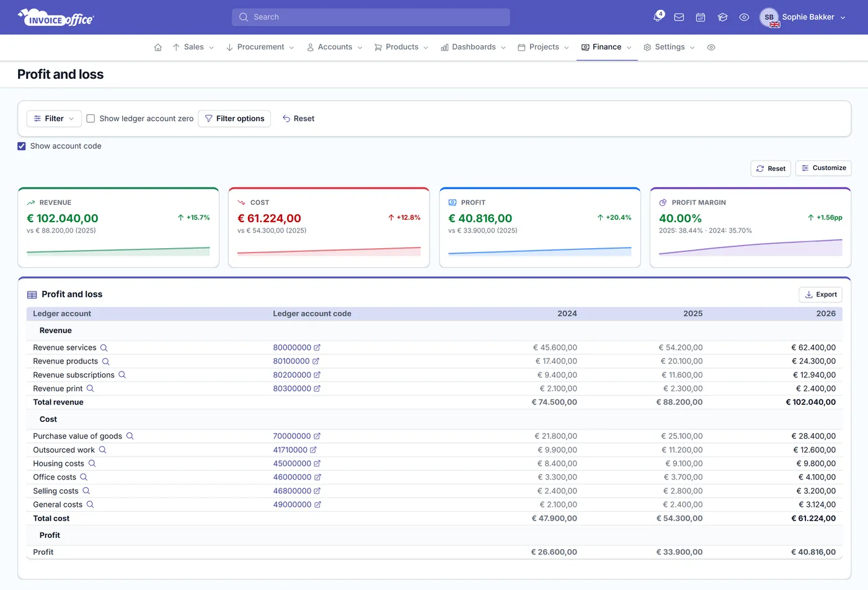Click the magnifier next to Revenue subscriptions
Viewport: 868px width, 590px height.
(122, 375)
